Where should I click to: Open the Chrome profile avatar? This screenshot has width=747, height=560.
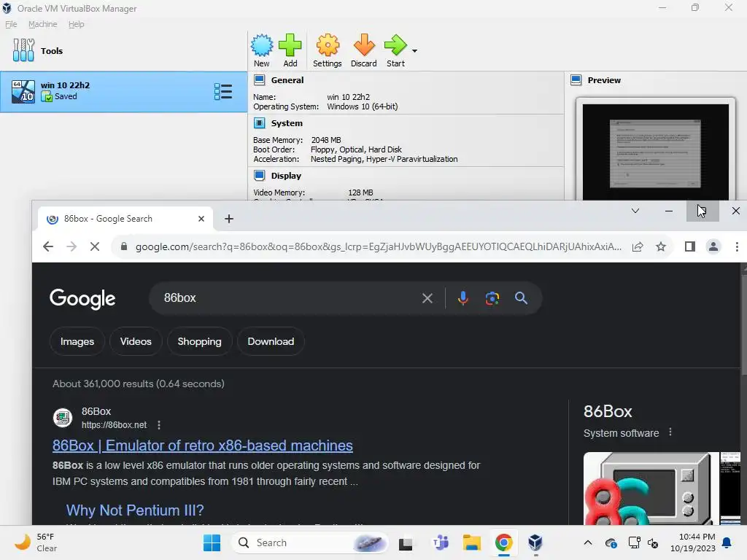[713, 246]
